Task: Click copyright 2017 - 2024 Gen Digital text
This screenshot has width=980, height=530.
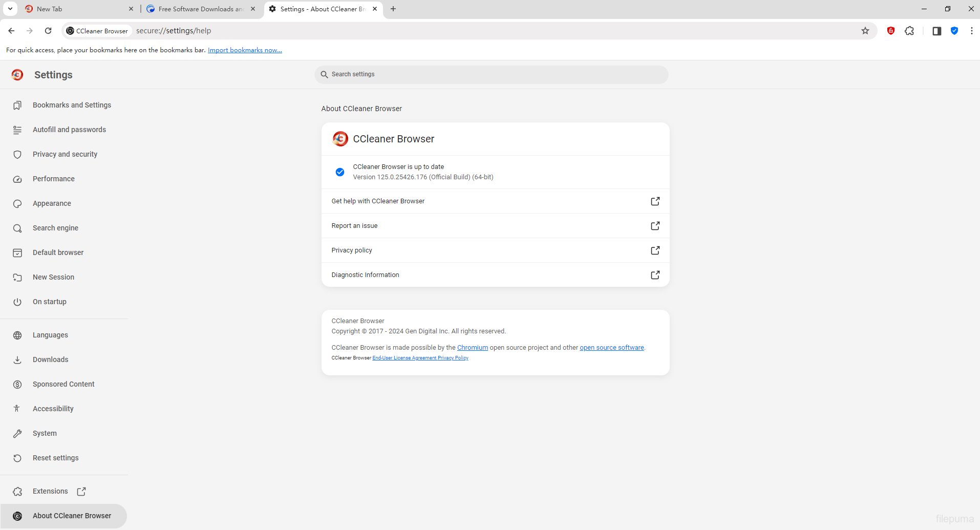Action: click(418, 331)
